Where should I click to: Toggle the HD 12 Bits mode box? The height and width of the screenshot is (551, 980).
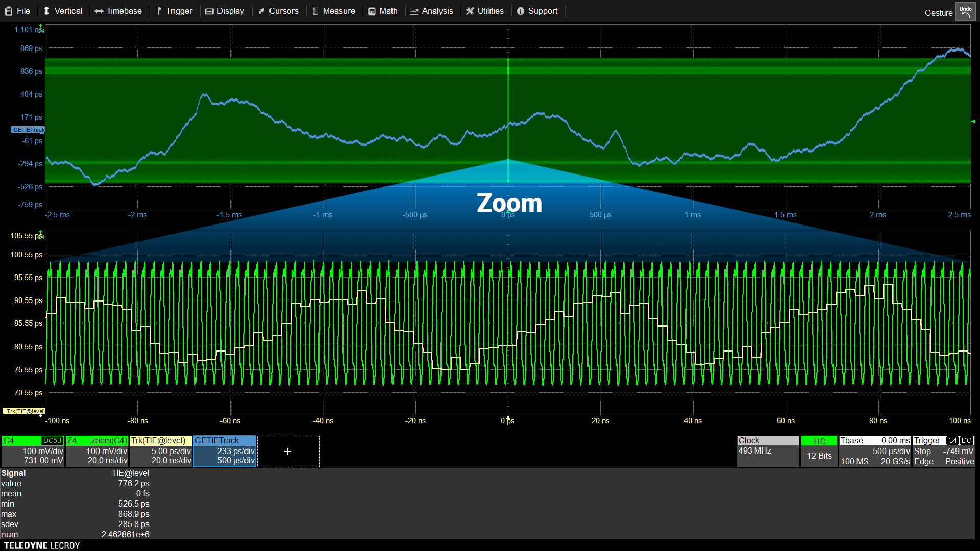coord(819,451)
